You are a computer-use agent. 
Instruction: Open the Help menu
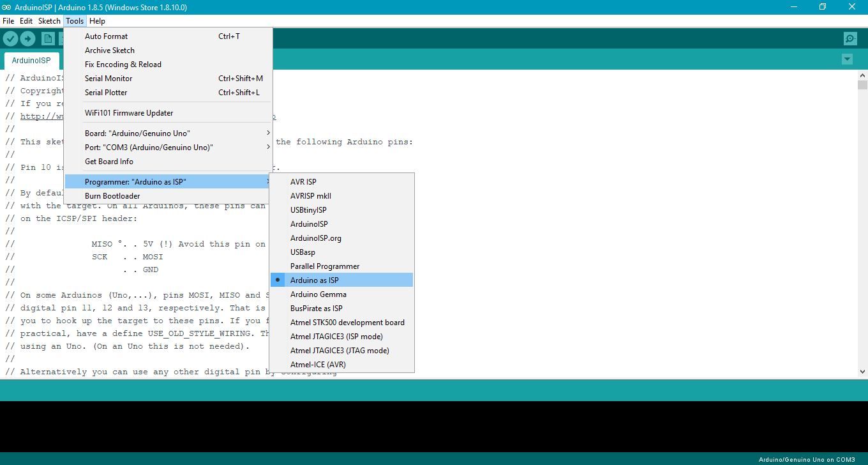pos(97,20)
